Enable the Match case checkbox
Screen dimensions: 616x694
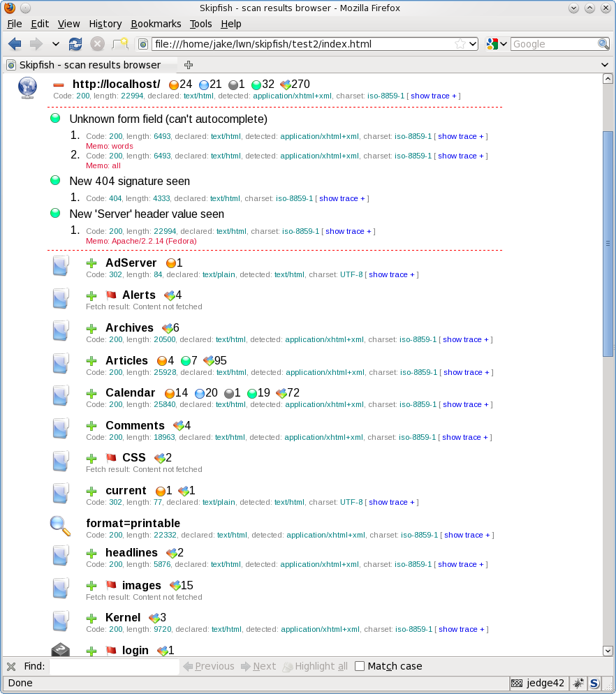[x=360, y=666]
